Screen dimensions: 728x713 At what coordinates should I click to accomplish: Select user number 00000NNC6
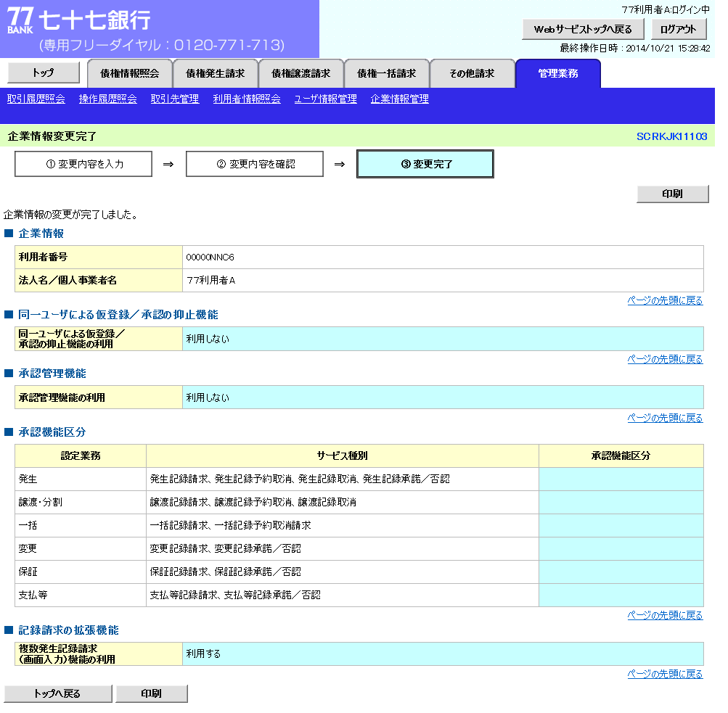pyautogui.click(x=210, y=257)
